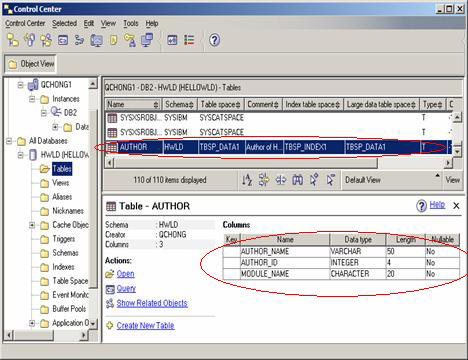This screenshot has width=468, height=360.
Task: Click the Query action link
Action: coord(126,289)
